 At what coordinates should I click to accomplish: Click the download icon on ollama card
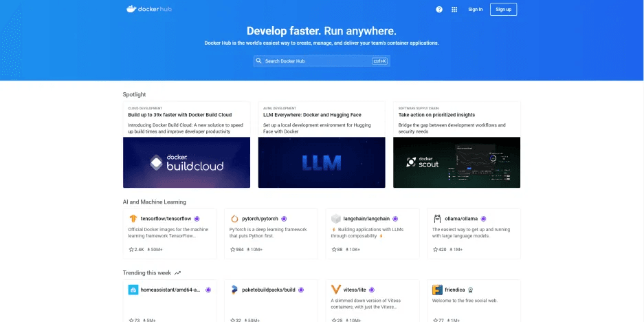coord(451,250)
